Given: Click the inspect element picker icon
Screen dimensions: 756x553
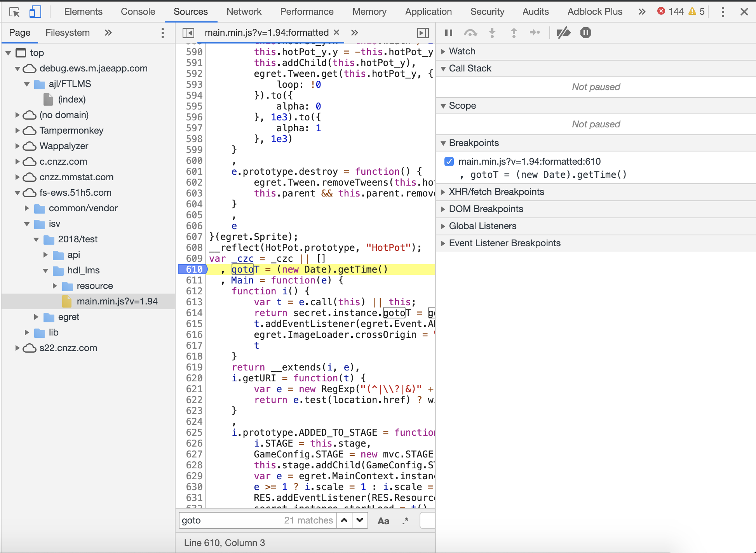Looking at the screenshot, I should click(14, 12).
